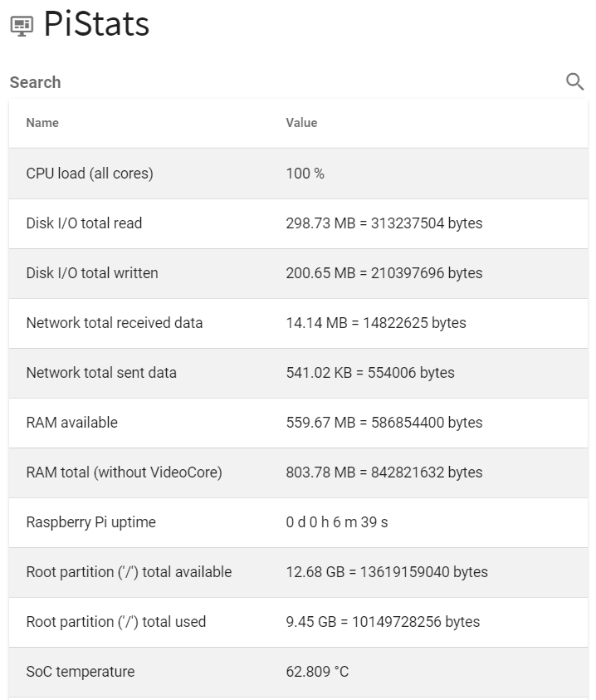Select the Raspberry Pi uptime row
Image resolution: width=596 pixels, height=700 pixels.
[x=298, y=523]
